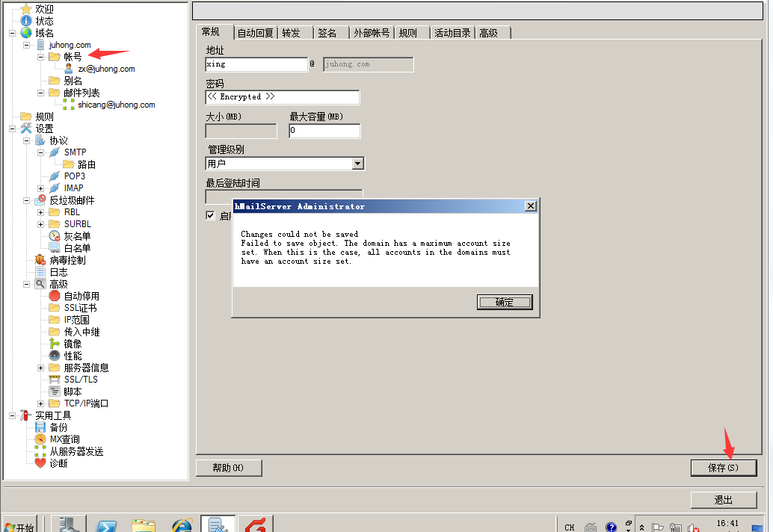Select the 病毒控制 bug icon
The image size is (773, 532).
pyautogui.click(x=40, y=260)
